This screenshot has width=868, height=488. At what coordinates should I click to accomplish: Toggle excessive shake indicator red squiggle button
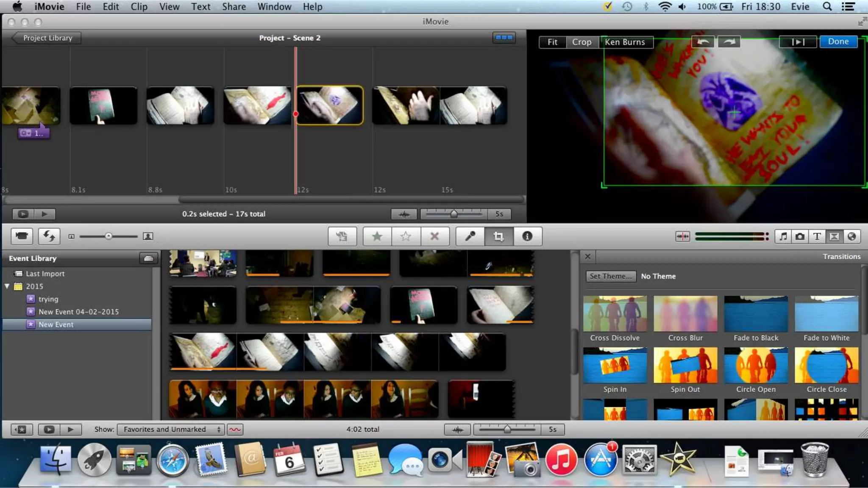tap(235, 430)
